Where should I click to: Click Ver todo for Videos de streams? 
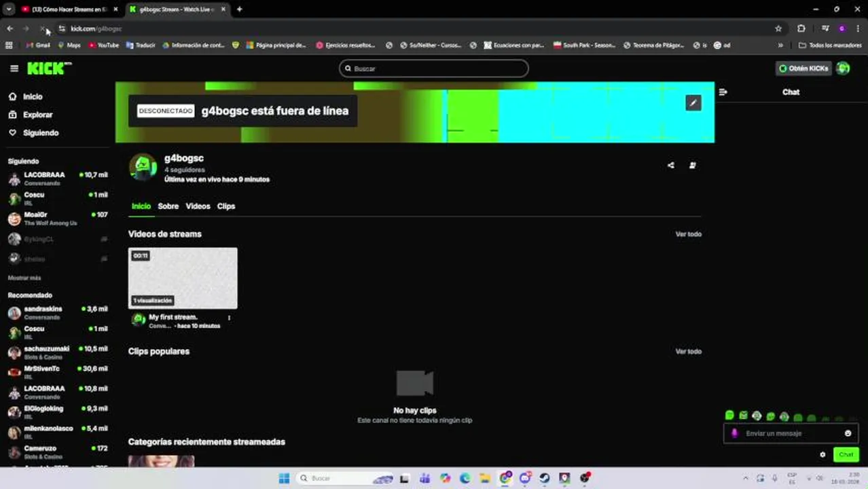(x=688, y=234)
